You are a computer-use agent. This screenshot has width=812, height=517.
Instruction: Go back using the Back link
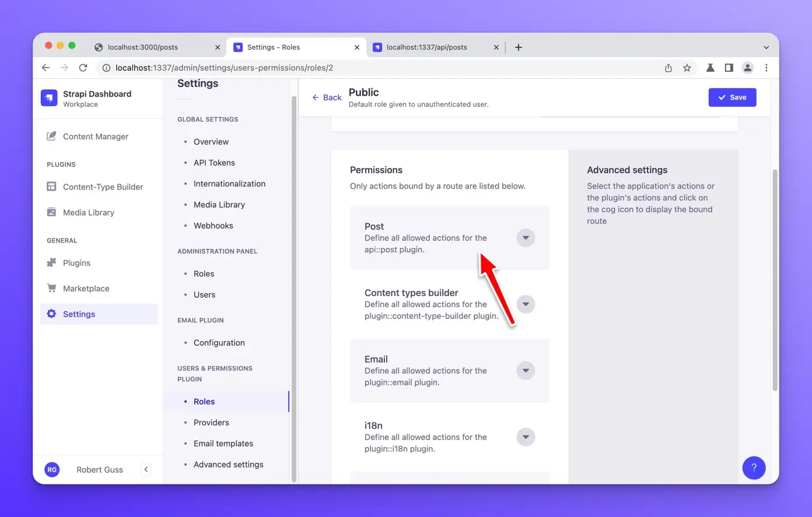pos(327,97)
